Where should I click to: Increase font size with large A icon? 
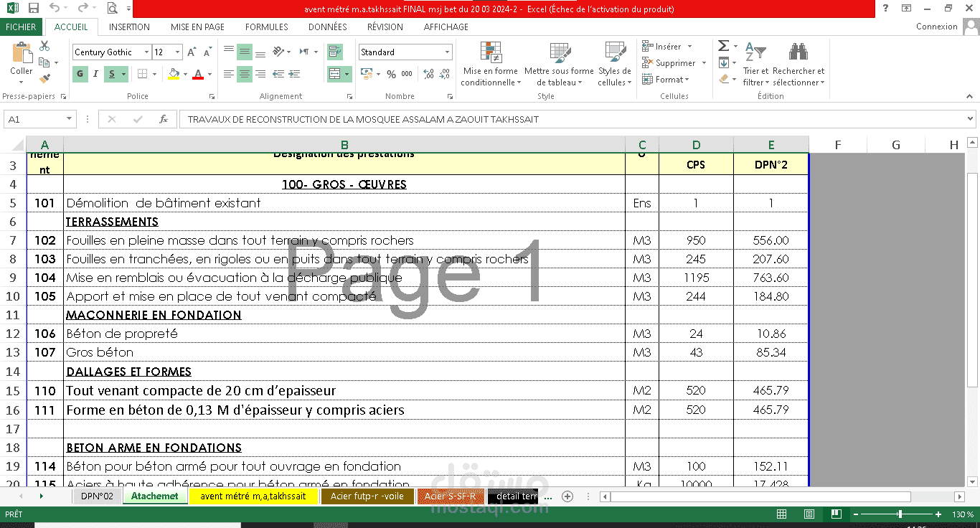pos(192,52)
